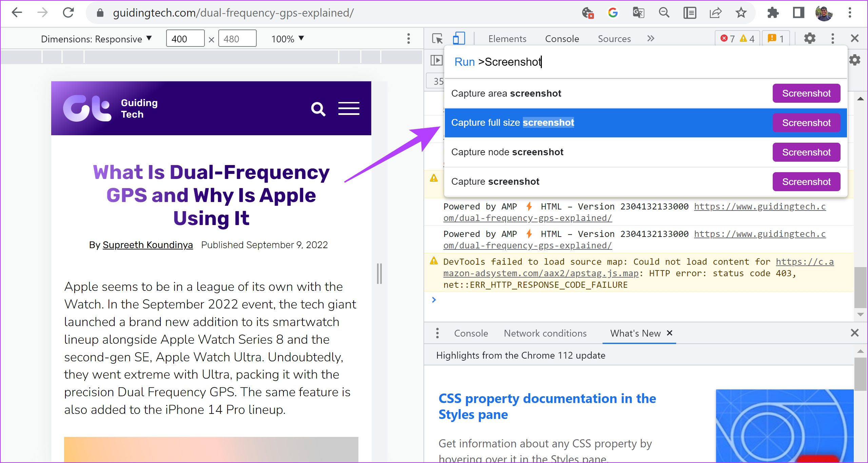Click the Screenshot badge for Capture area
This screenshot has height=463, width=868.
click(x=806, y=93)
